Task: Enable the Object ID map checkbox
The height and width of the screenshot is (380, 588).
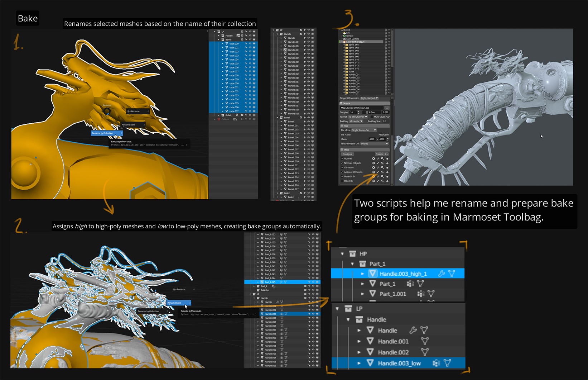Action: (342, 181)
